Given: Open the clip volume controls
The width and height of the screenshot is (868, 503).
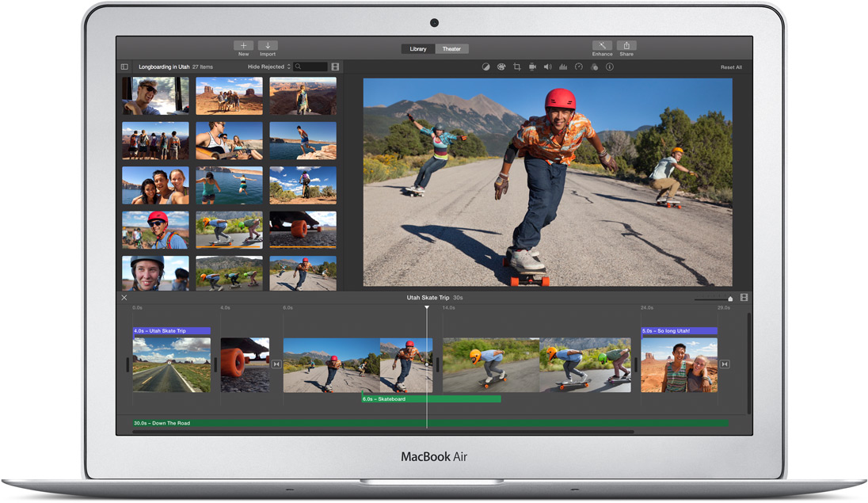Looking at the screenshot, I should coord(547,67).
